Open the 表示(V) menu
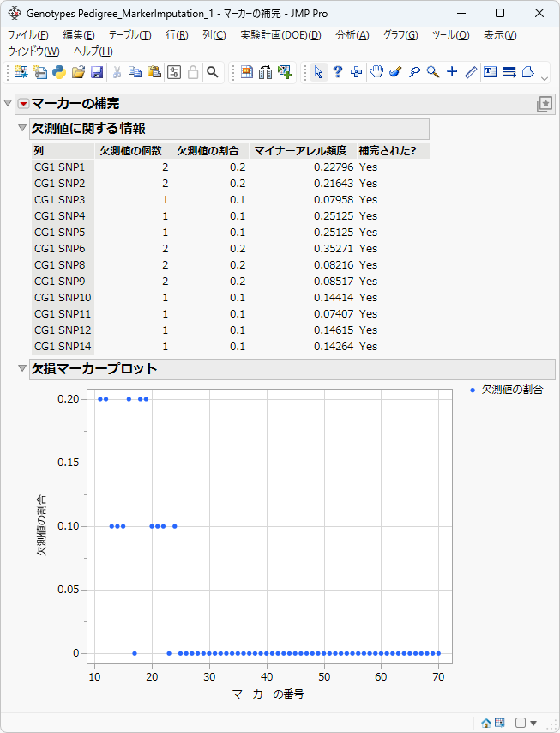This screenshot has height=733, width=560. tap(500, 35)
